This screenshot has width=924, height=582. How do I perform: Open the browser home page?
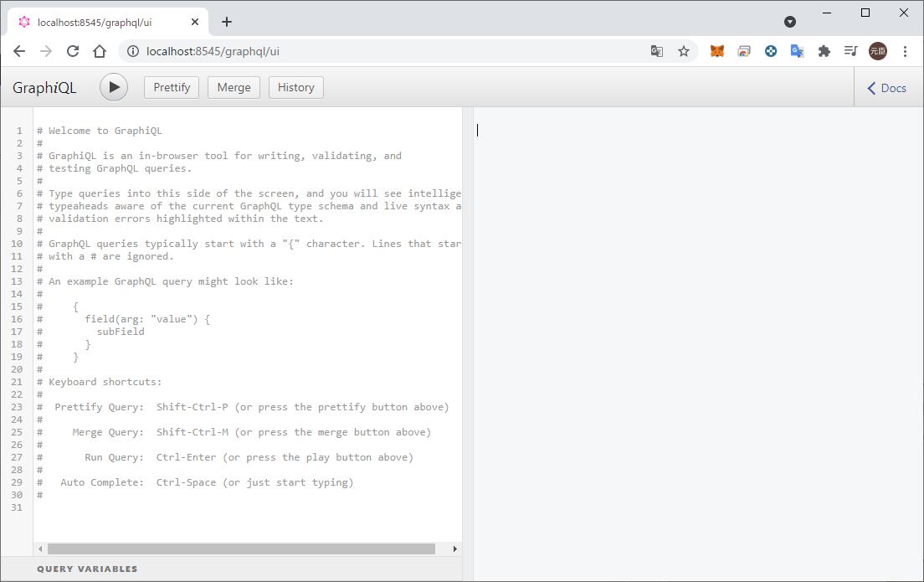point(100,51)
